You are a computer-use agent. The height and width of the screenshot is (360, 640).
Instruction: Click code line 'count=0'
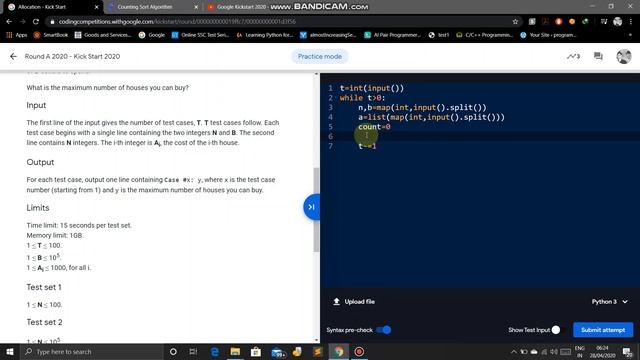(374, 127)
